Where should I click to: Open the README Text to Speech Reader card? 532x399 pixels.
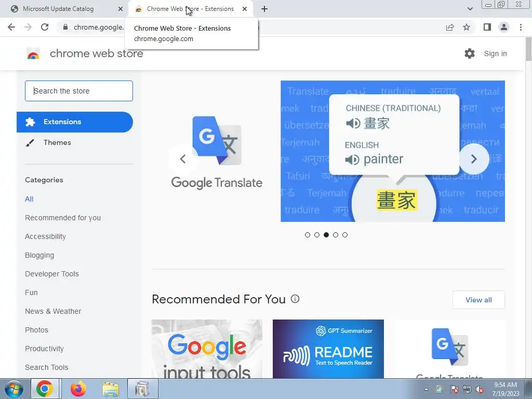pyautogui.click(x=328, y=349)
